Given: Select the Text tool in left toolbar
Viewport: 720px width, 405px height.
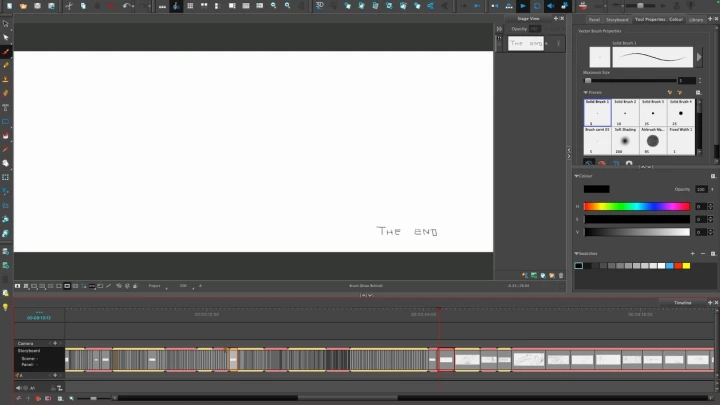Looking at the screenshot, I should click(6, 107).
